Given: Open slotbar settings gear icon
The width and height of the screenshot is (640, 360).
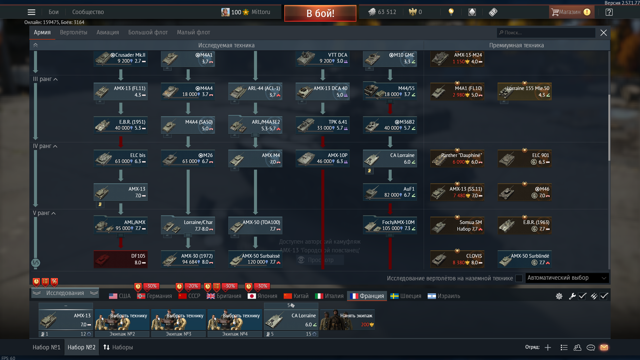Looking at the screenshot, I should coord(559,296).
